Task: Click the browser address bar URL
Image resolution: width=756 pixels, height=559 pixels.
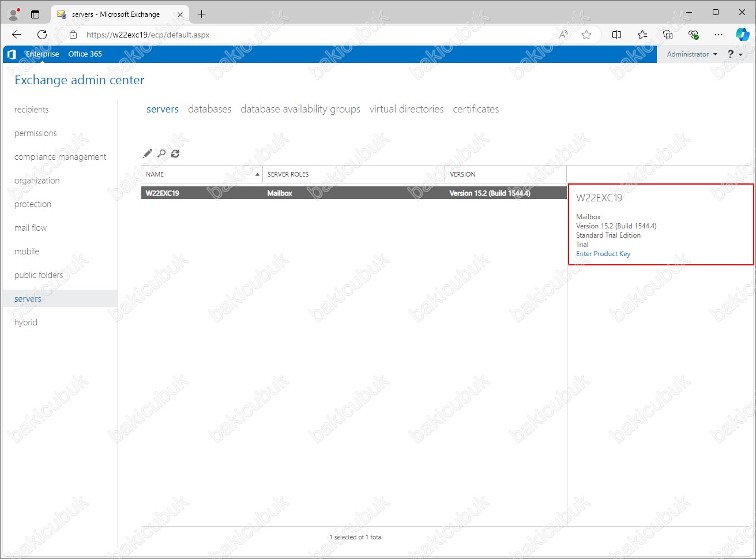Action: (x=148, y=35)
